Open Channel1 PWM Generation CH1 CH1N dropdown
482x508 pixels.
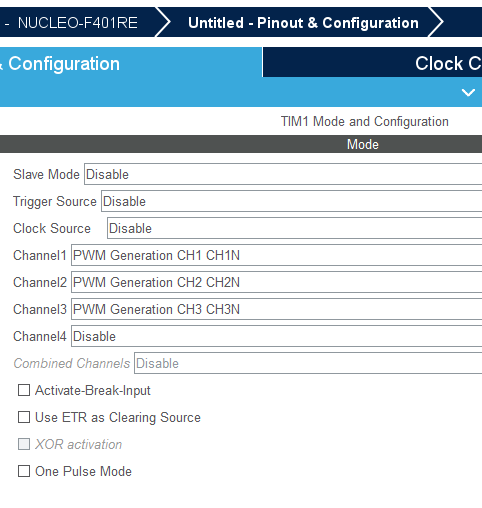point(277,255)
